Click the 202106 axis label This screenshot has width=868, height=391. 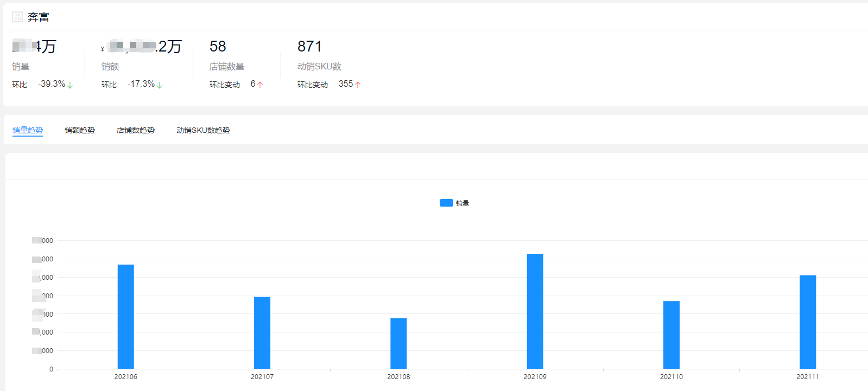point(126,377)
